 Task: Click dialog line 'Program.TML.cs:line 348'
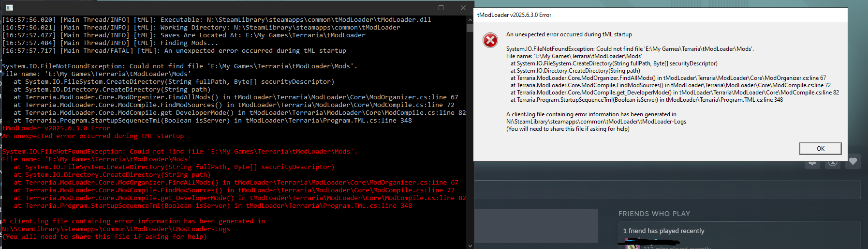click(x=647, y=100)
